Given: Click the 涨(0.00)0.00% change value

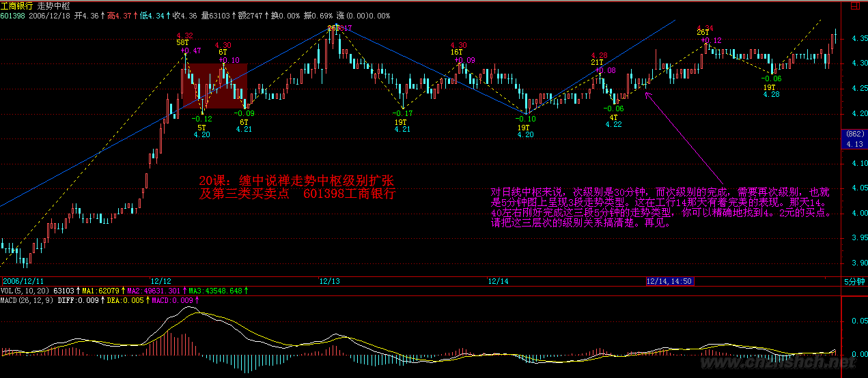Looking at the screenshot, I should (x=363, y=16).
